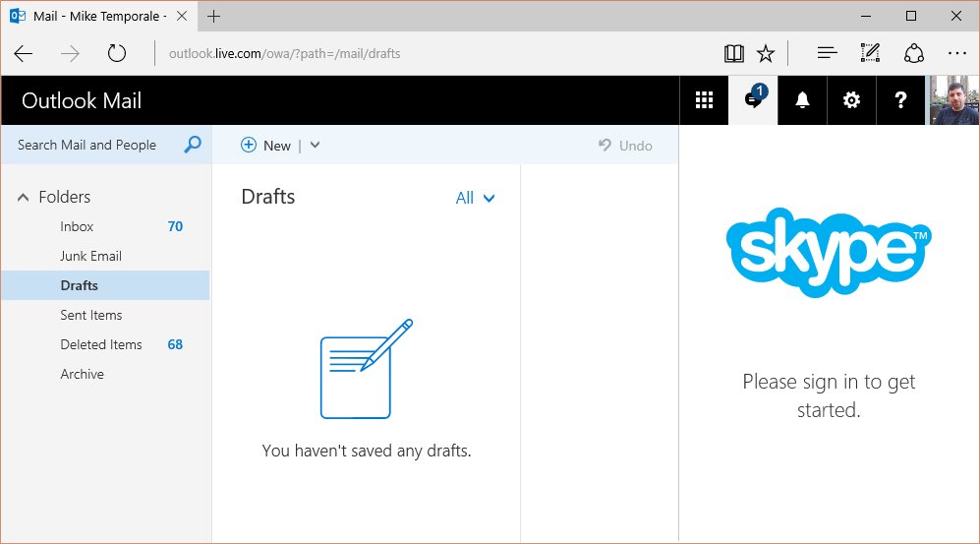The image size is (980, 544).
Task: Click the search magnifying glass icon
Action: click(193, 145)
